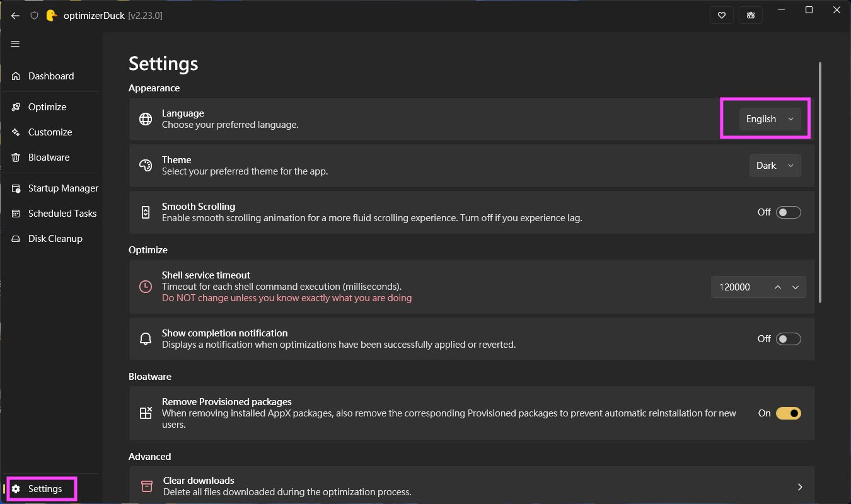Click the back arrow in the title bar

(15, 16)
